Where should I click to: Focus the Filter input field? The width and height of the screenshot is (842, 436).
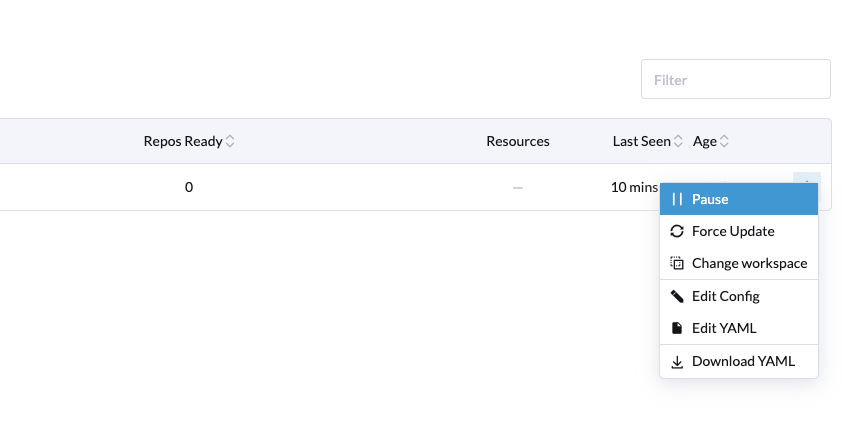[735, 79]
